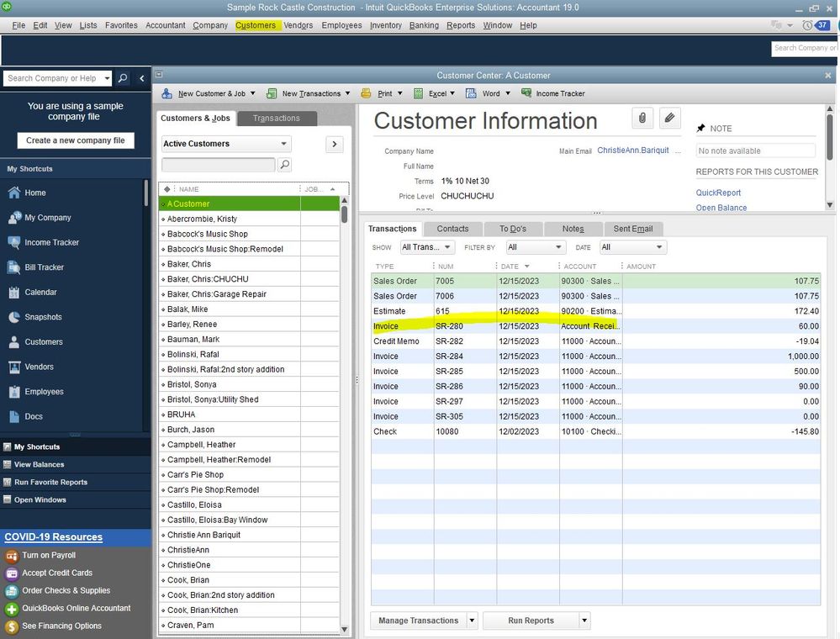840x639 pixels.
Task: Open the QuickReport link
Action: (x=718, y=193)
